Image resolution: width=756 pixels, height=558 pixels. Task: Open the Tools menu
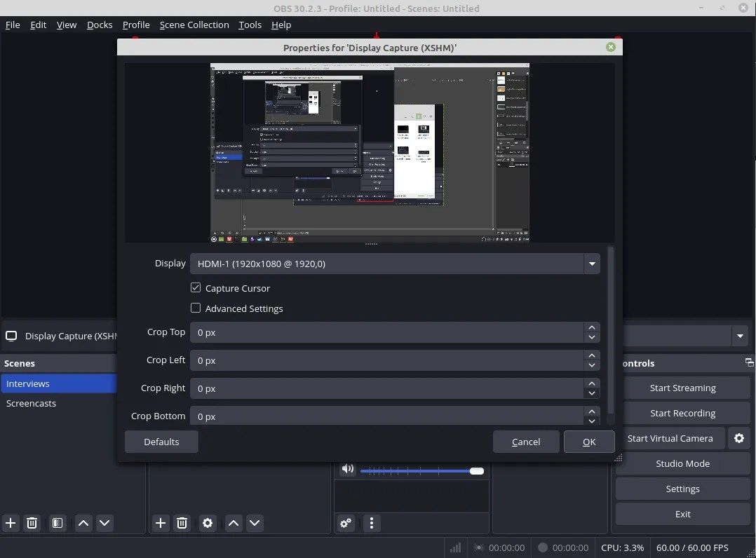coord(250,25)
